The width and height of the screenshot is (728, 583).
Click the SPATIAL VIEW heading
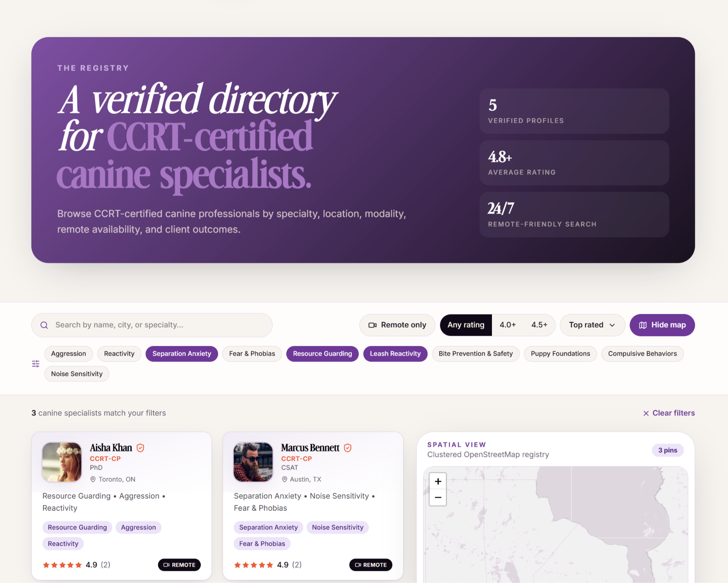[x=457, y=445]
